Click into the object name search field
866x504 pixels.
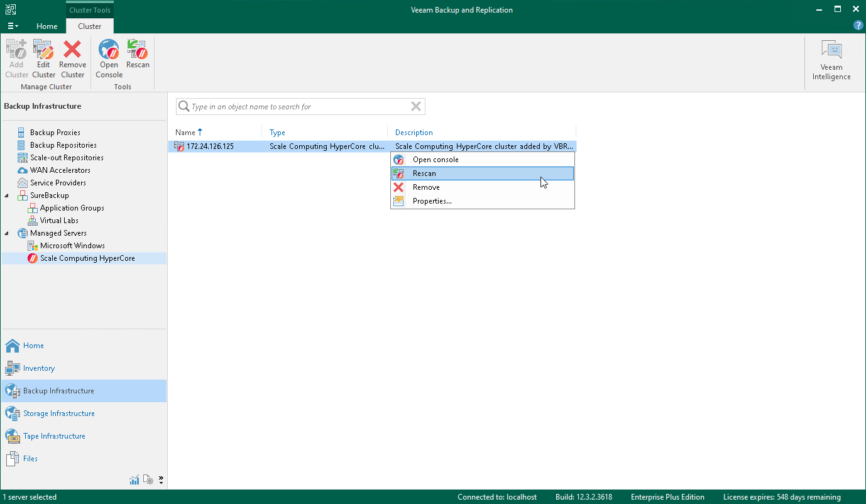pos(299,107)
